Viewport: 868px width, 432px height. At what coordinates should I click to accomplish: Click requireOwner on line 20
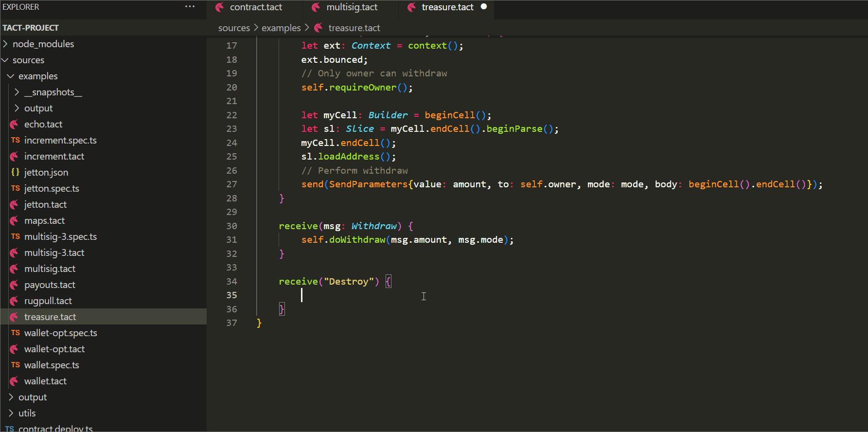[362, 88]
